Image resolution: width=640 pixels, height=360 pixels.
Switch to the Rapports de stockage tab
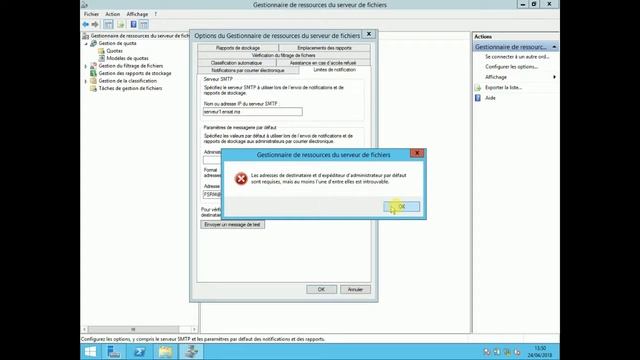[238, 48]
